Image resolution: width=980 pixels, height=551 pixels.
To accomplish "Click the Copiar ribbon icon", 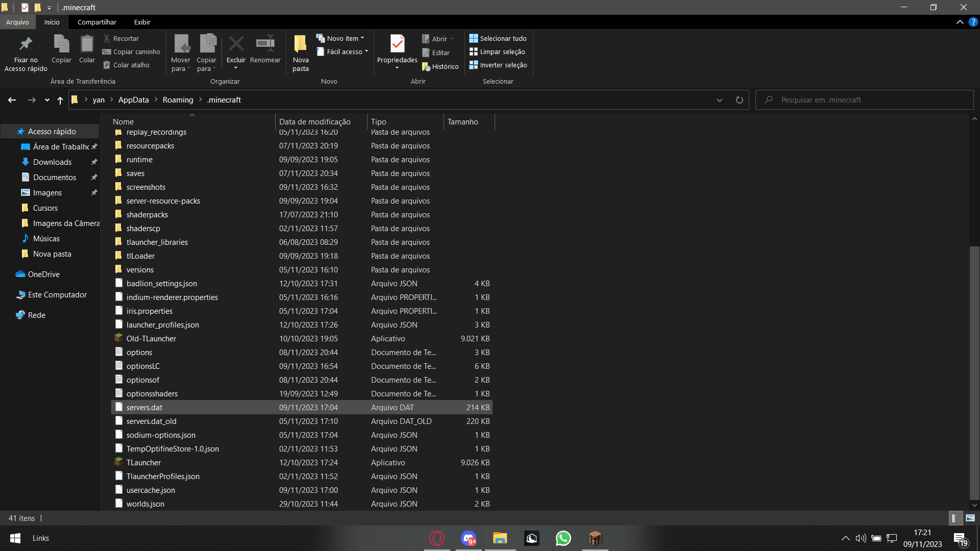I will [61, 49].
